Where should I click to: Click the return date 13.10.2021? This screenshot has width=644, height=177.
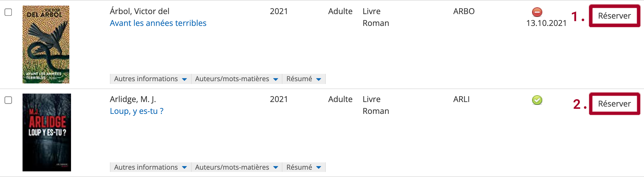click(546, 23)
